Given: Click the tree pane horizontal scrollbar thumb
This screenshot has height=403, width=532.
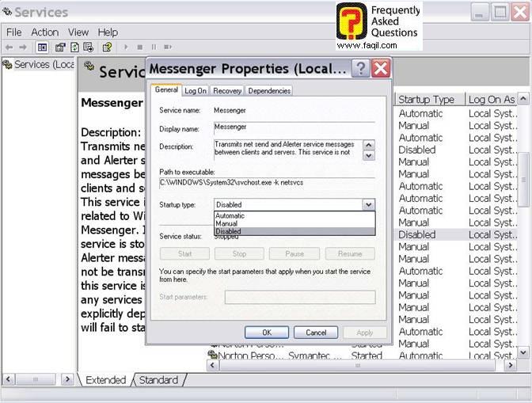Looking at the screenshot, I should 36,379.
